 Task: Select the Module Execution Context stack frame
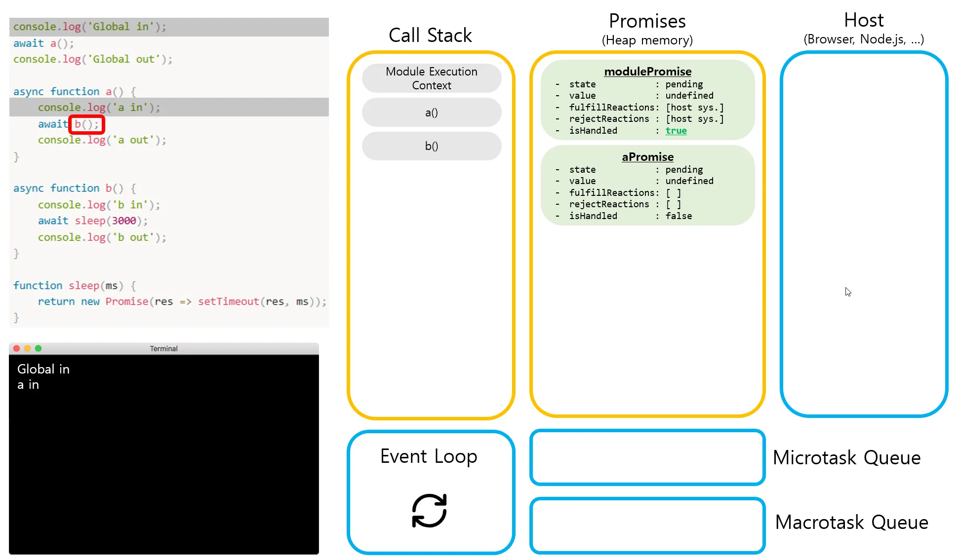tap(431, 78)
